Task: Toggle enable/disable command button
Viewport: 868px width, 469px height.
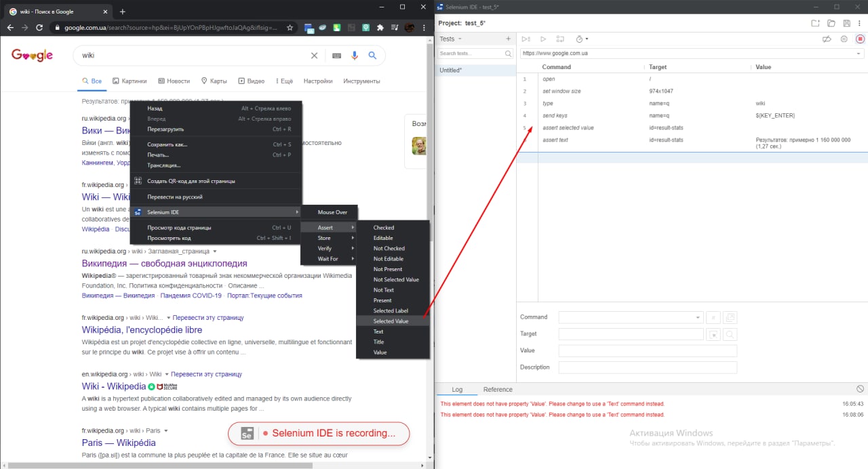Action: coord(713,317)
